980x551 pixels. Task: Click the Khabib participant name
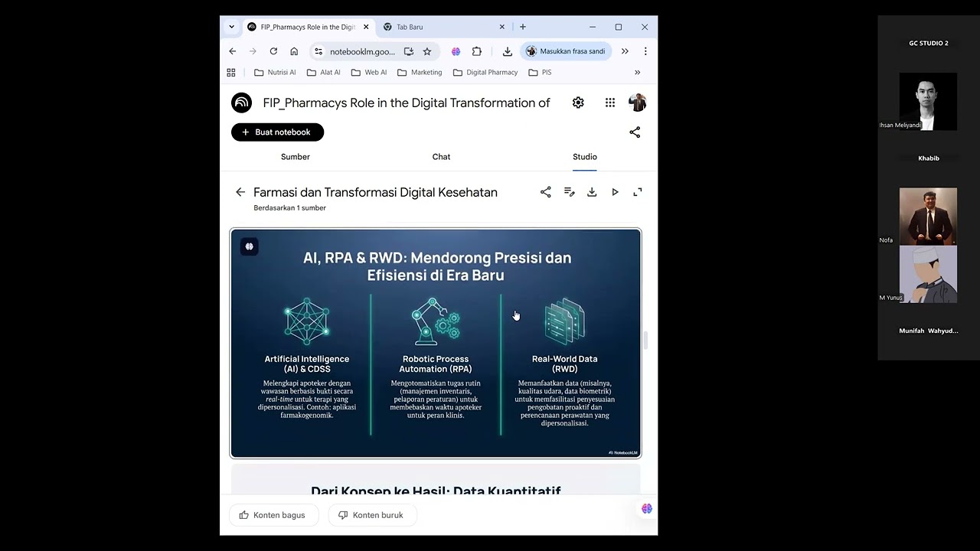click(929, 158)
